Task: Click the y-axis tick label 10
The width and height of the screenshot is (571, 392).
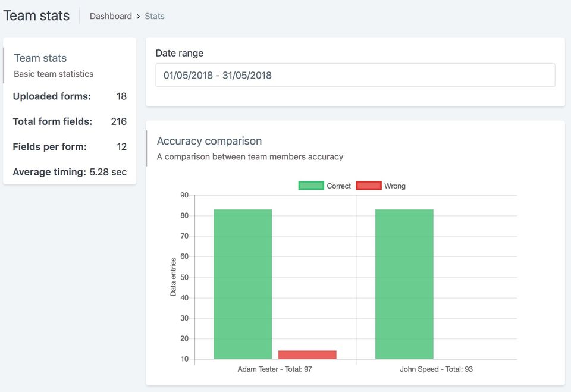Action: [x=184, y=359]
